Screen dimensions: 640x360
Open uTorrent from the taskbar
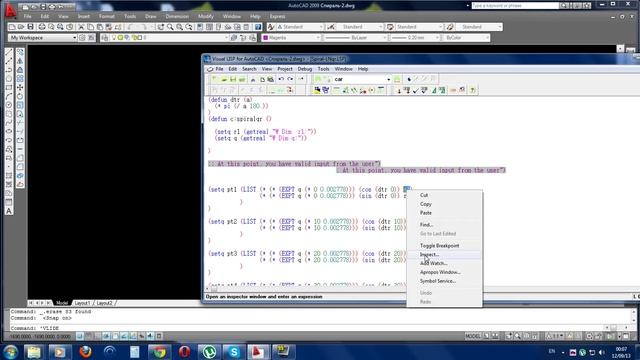click(209, 352)
